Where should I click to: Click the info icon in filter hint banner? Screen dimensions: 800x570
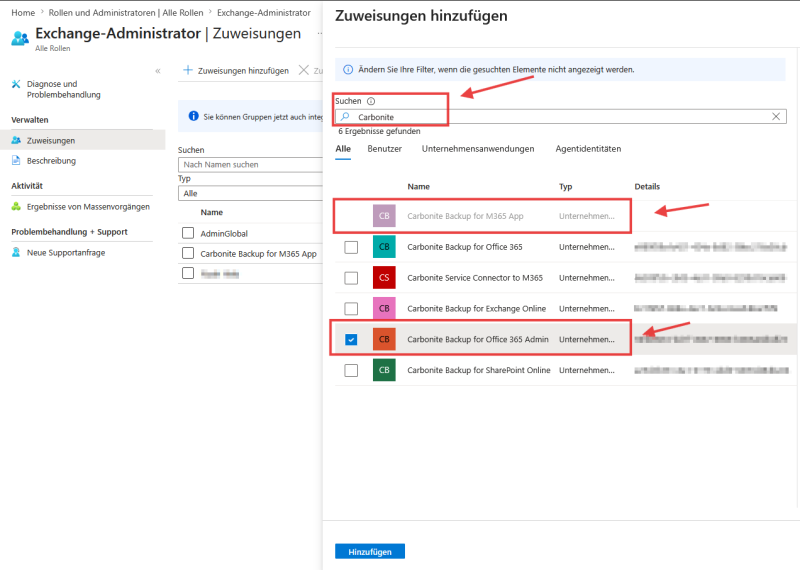tap(347, 69)
